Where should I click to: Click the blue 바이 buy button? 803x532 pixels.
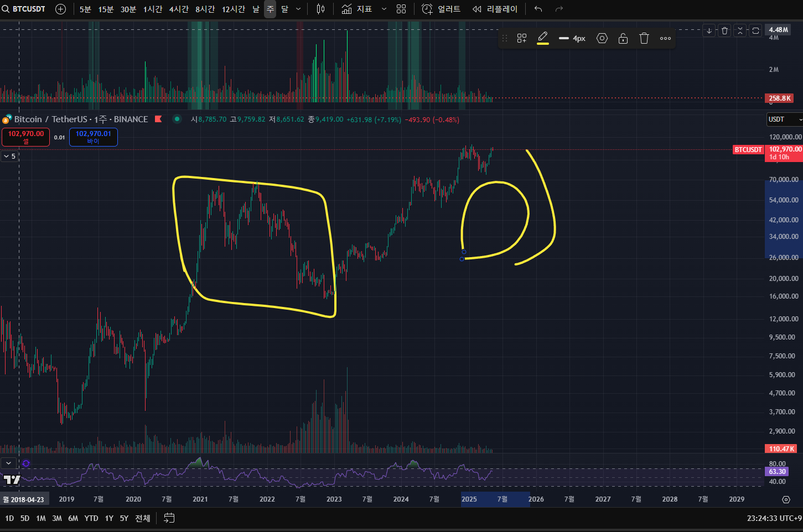[x=93, y=137]
